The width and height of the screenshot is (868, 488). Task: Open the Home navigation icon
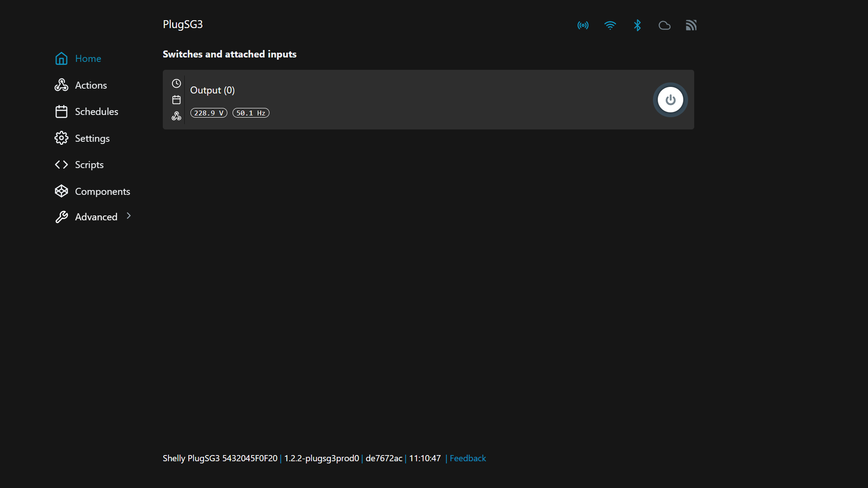click(x=61, y=58)
